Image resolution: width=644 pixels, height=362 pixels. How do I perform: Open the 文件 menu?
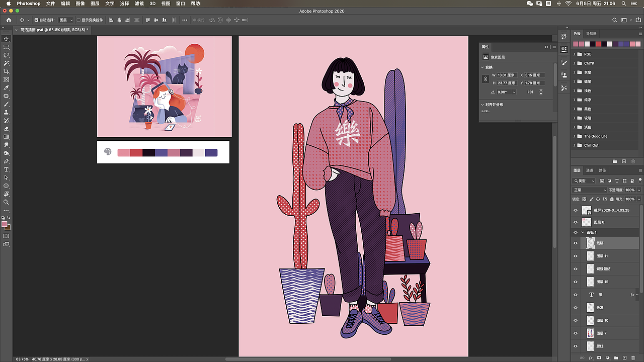click(50, 4)
